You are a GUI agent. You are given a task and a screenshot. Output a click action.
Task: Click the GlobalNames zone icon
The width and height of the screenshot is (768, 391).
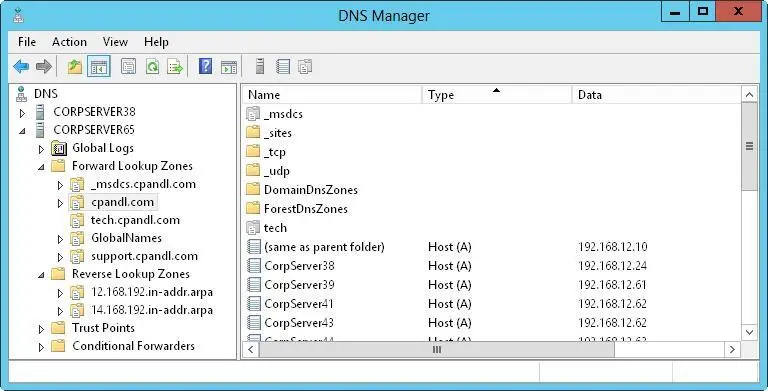[77, 238]
